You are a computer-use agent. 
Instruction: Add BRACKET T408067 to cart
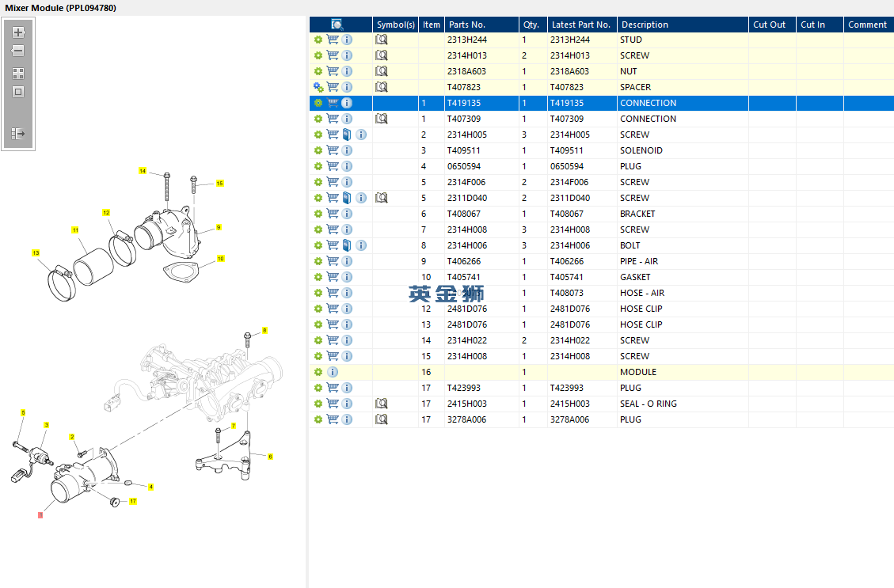[333, 214]
